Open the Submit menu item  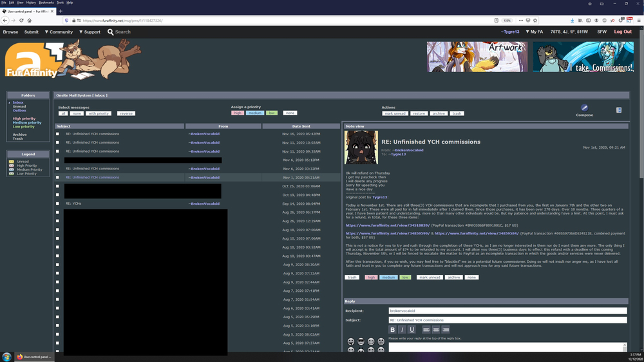tap(31, 32)
